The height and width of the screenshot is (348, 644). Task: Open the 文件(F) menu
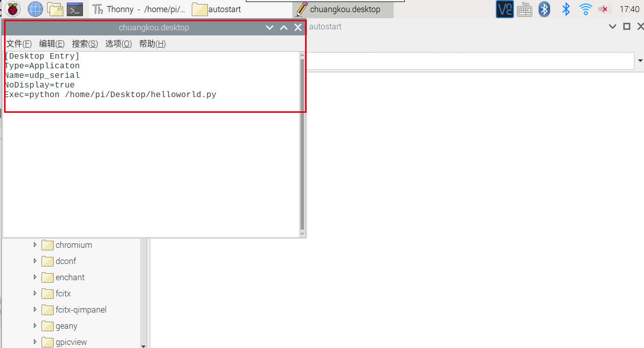pyautogui.click(x=19, y=44)
